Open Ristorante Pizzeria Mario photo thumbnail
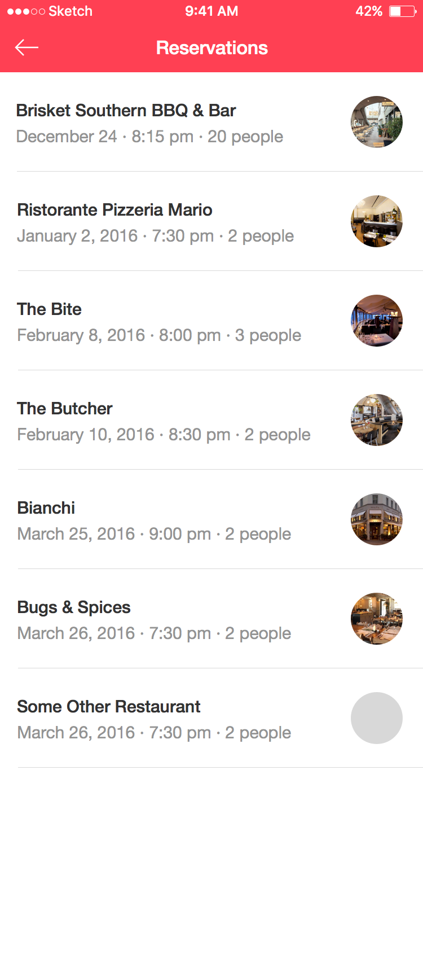The height and width of the screenshot is (980, 423). pyautogui.click(x=377, y=221)
